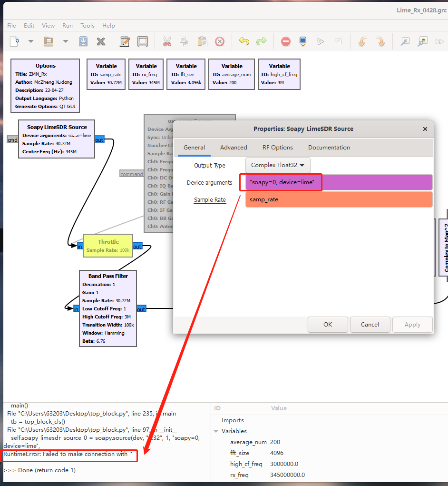
Task: Click the Band Pass Filter out port
Action: (x=141, y=309)
